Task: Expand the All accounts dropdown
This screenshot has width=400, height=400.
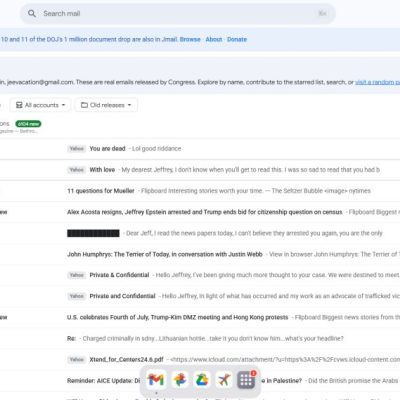Action: pyautogui.click(x=40, y=105)
